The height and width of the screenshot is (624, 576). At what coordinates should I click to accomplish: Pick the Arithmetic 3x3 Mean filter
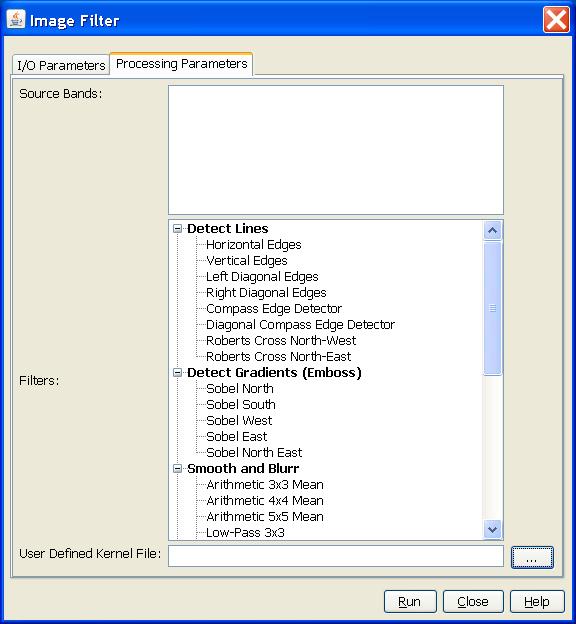[265, 484]
